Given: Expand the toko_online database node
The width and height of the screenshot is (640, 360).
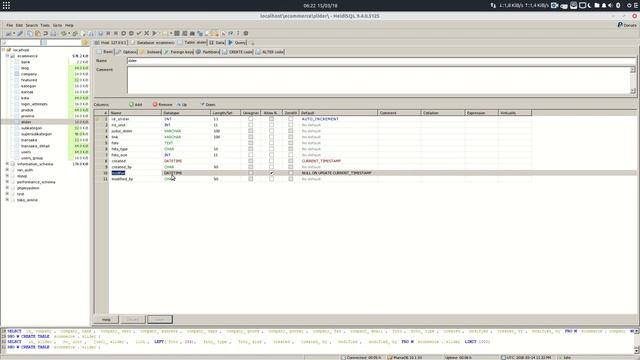Looking at the screenshot, I should pyautogui.click(x=7, y=200).
